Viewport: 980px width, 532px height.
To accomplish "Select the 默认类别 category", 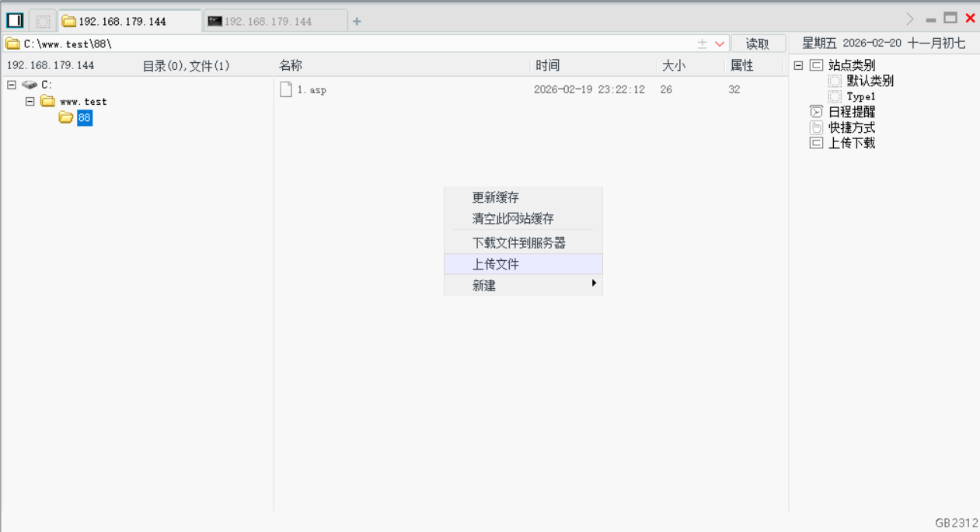I will 870,81.
